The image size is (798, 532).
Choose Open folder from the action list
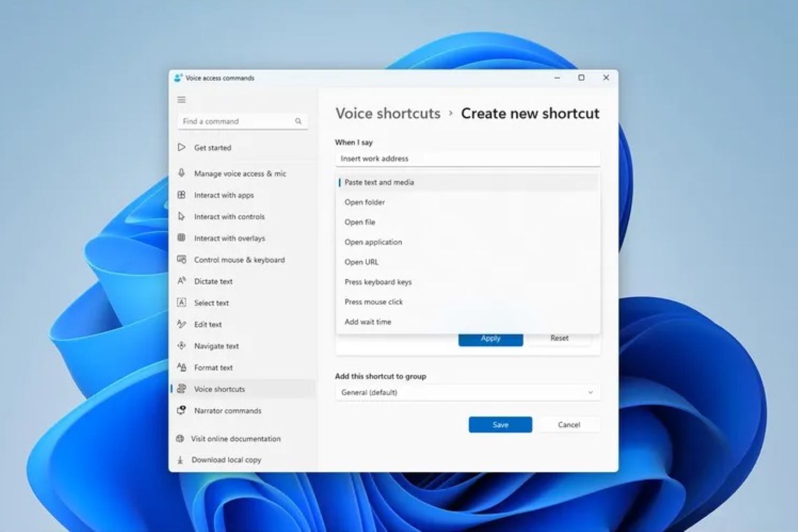coord(468,202)
